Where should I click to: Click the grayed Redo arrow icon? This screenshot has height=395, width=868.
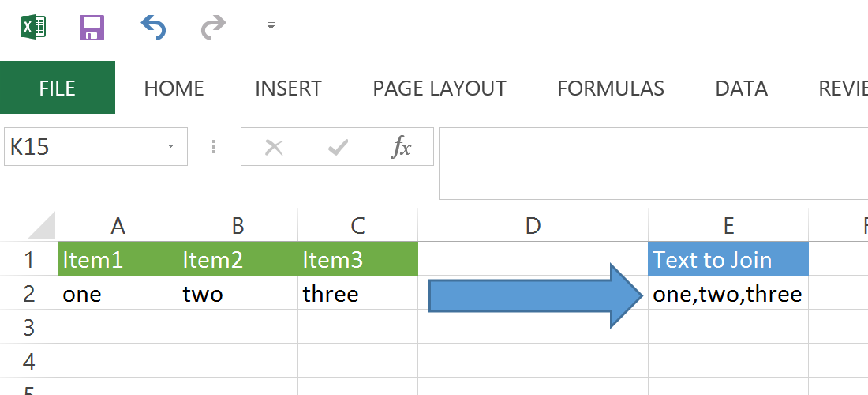point(214,27)
